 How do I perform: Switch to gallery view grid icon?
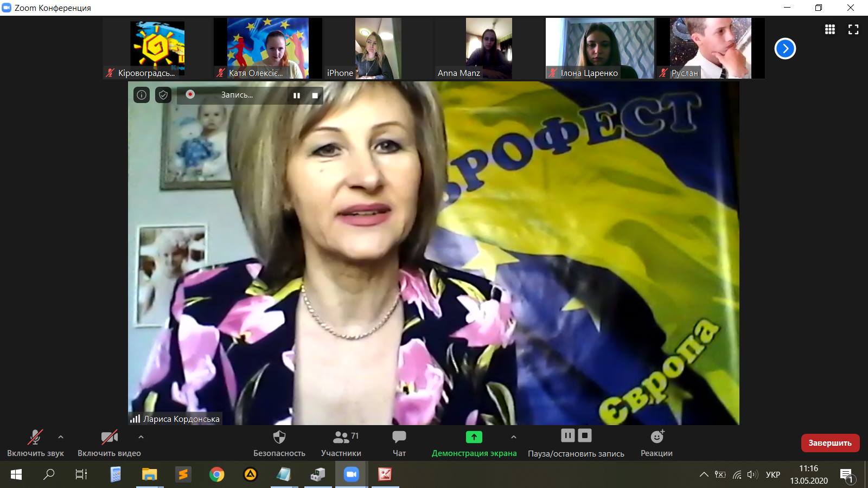[829, 30]
